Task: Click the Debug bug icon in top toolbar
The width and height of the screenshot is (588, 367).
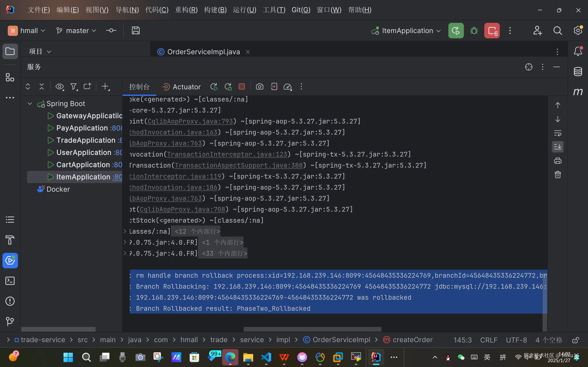Action: (474, 31)
